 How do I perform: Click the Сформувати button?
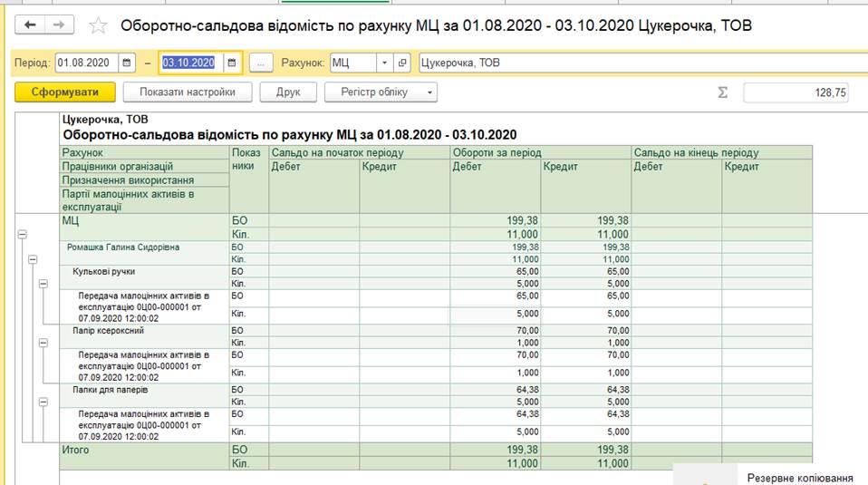click(64, 92)
